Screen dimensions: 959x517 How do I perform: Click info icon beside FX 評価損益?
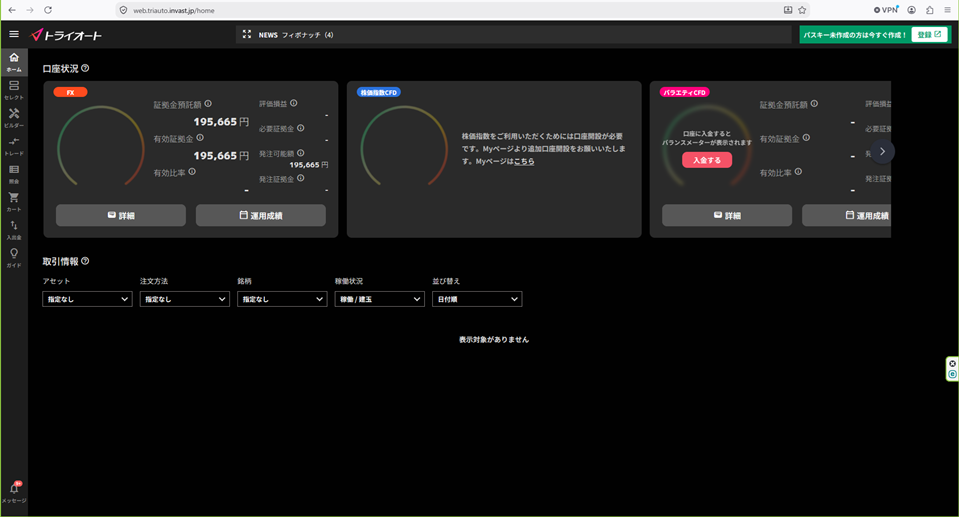(294, 103)
